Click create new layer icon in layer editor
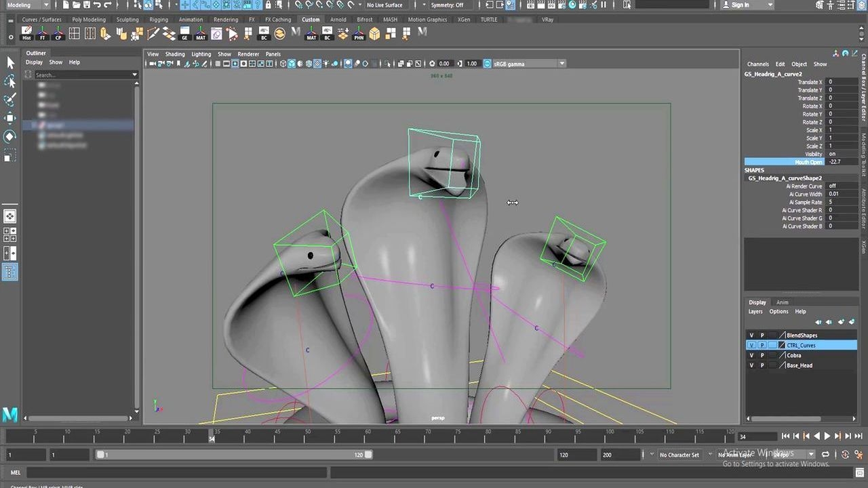The height and width of the screenshot is (488, 868). (841, 322)
